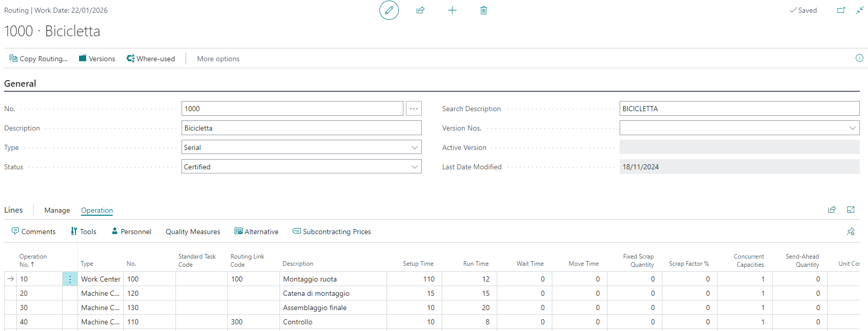The height and width of the screenshot is (331, 868).
Task: Open the information pane icon
Action: (x=859, y=58)
